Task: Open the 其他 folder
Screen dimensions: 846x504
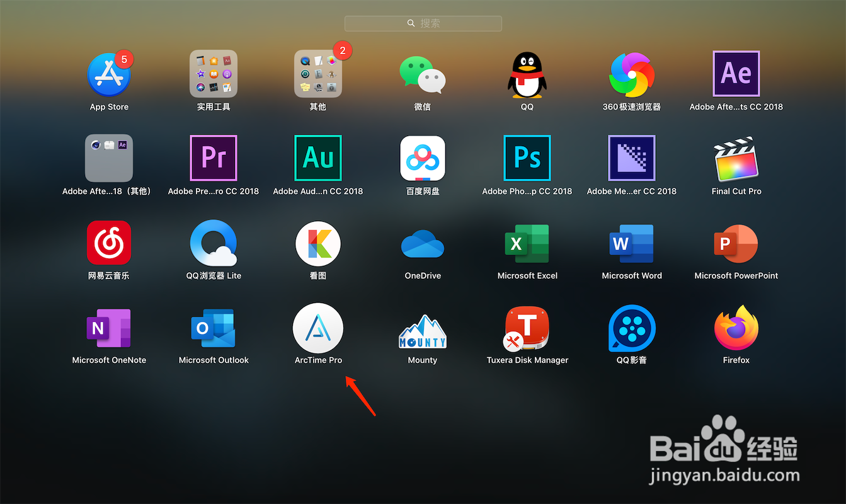Action: 318,74
